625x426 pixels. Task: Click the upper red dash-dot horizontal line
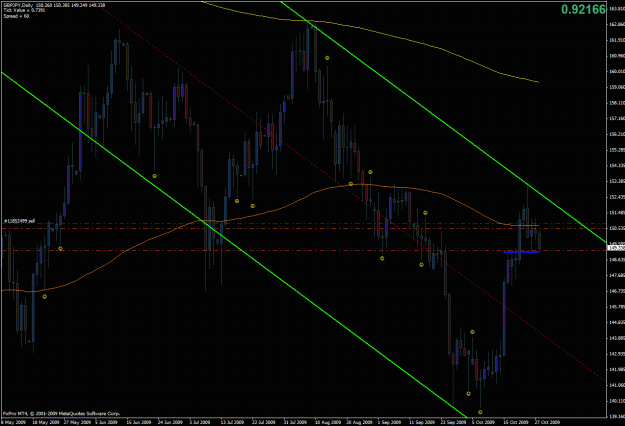coord(303,228)
